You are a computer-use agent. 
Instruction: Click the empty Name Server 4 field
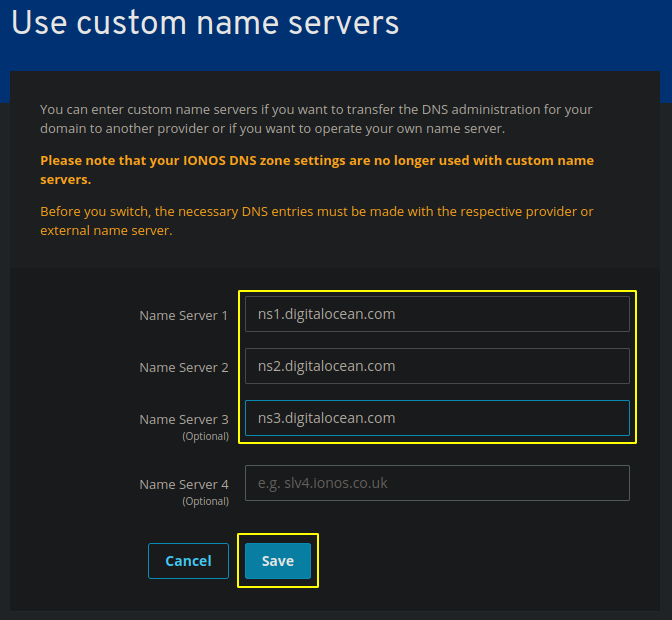[437, 483]
